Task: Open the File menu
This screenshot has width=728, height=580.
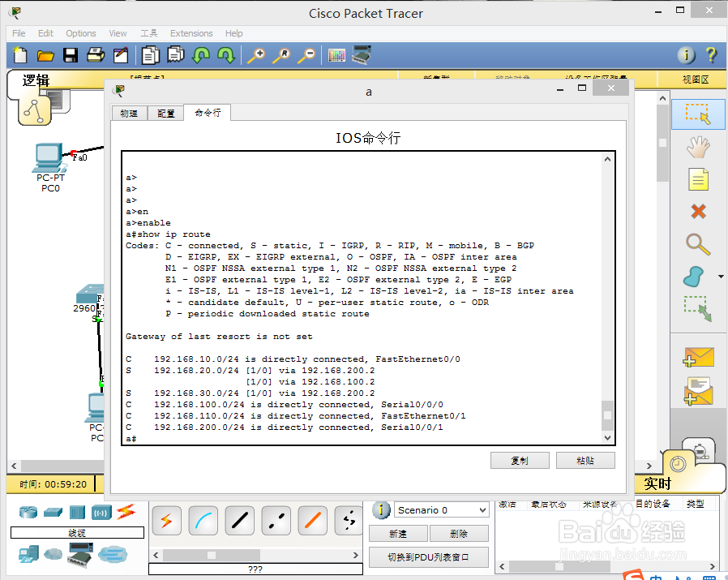Action: pyautogui.click(x=19, y=33)
